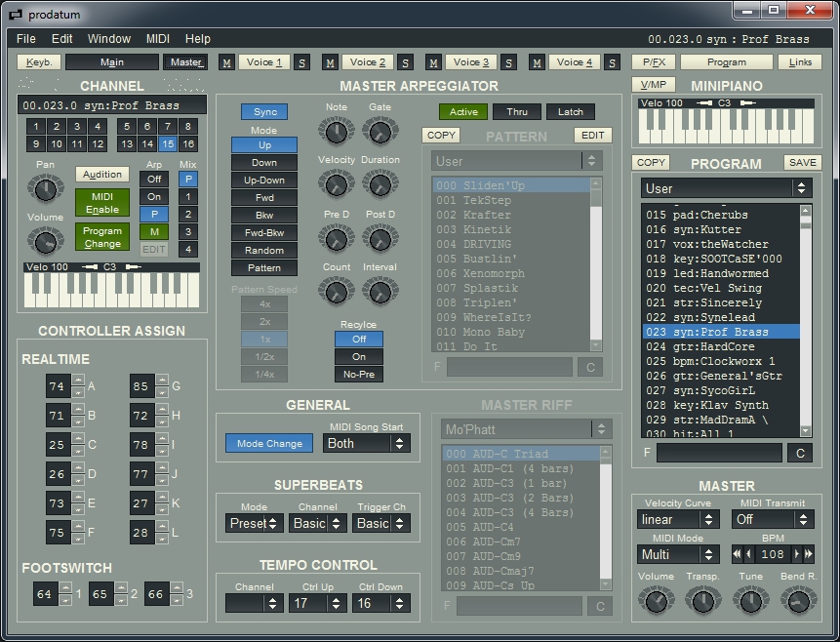Play a key on the Minipiano keyboard
This screenshot has width=840, height=642.
click(x=727, y=127)
